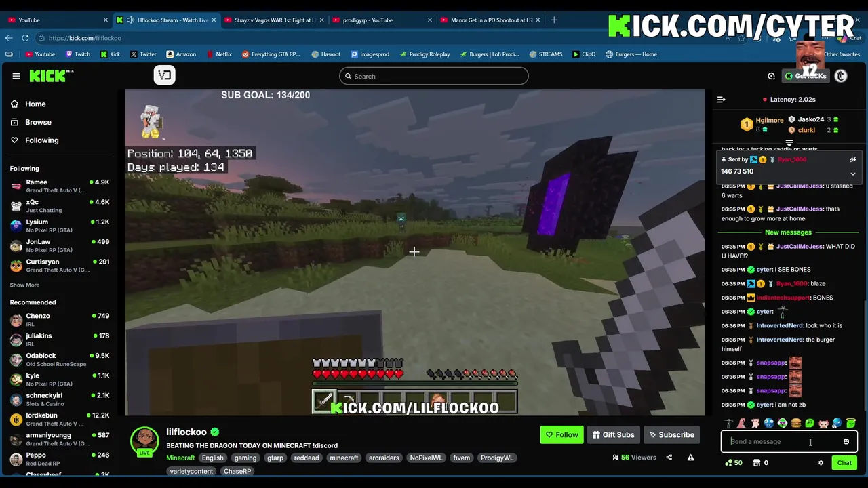The width and height of the screenshot is (868, 488).
Task: Send message with Chat button
Action: pos(844,463)
